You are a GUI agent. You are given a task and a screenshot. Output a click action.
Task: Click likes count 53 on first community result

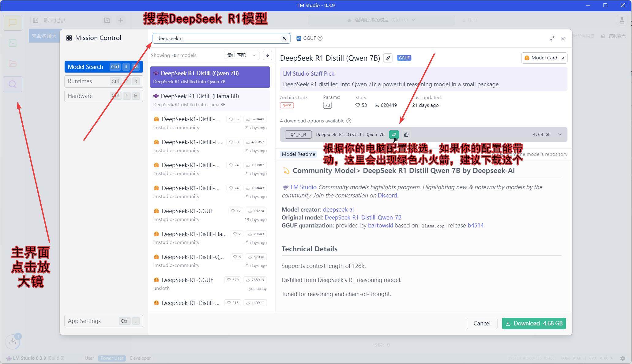[x=234, y=119]
